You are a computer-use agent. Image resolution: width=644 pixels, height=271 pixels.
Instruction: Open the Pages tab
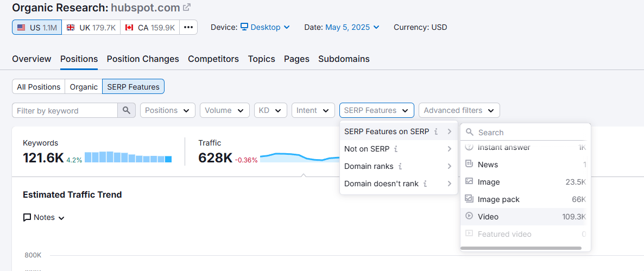[296, 59]
